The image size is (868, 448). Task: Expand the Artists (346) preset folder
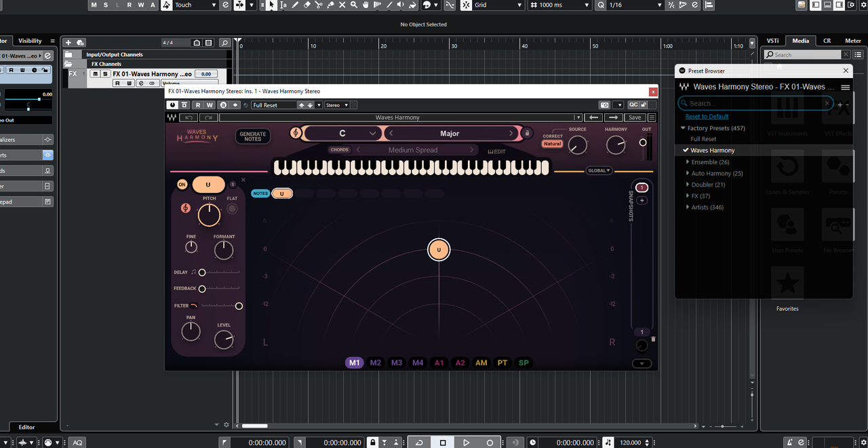[x=688, y=207]
